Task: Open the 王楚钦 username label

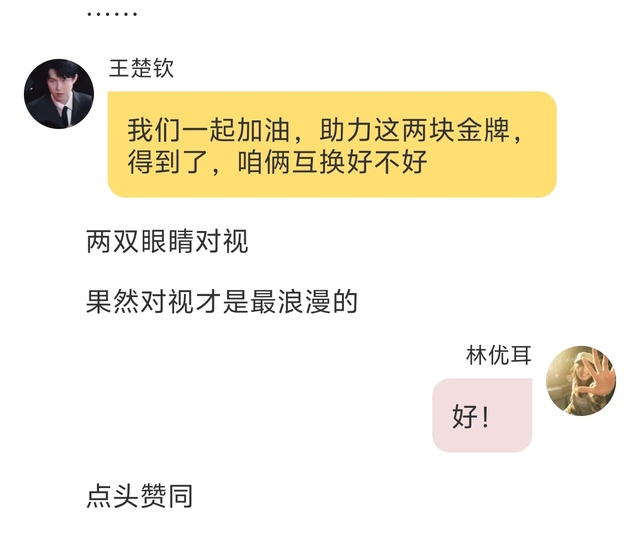Action: [x=141, y=68]
